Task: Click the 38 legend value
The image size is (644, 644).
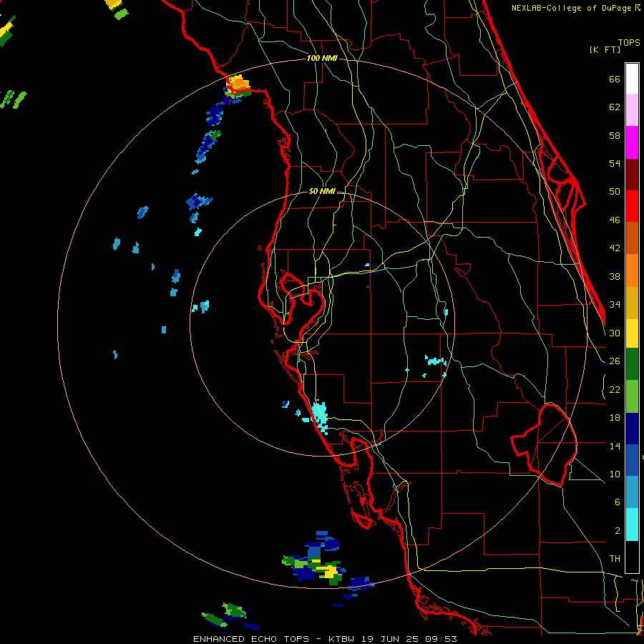Action: [x=615, y=276]
